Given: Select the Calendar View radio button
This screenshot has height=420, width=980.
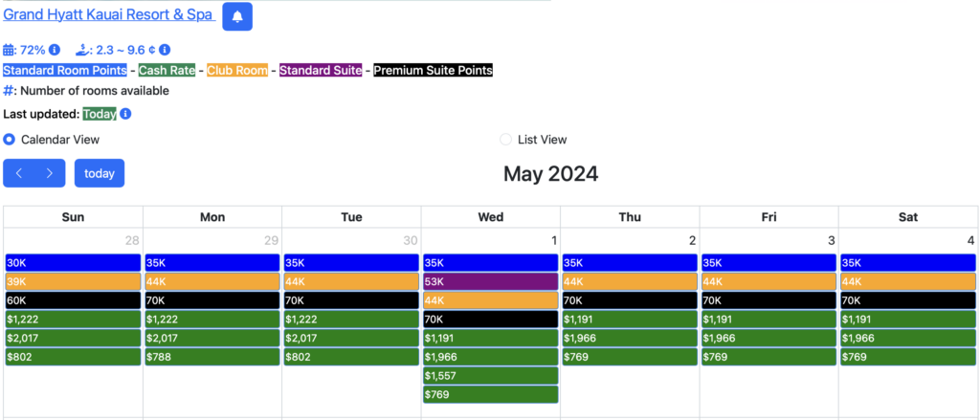Looking at the screenshot, I should click(10, 140).
